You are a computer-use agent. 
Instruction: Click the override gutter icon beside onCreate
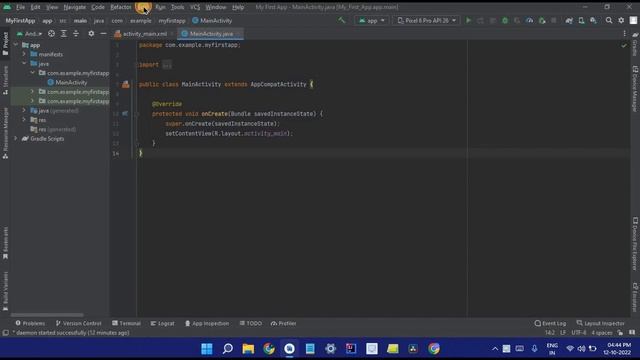click(x=125, y=113)
